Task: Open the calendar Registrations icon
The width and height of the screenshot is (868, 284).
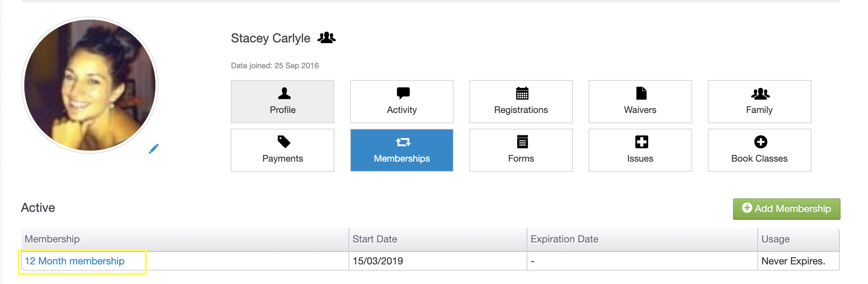Action: pyautogui.click(x=522, y=93)
